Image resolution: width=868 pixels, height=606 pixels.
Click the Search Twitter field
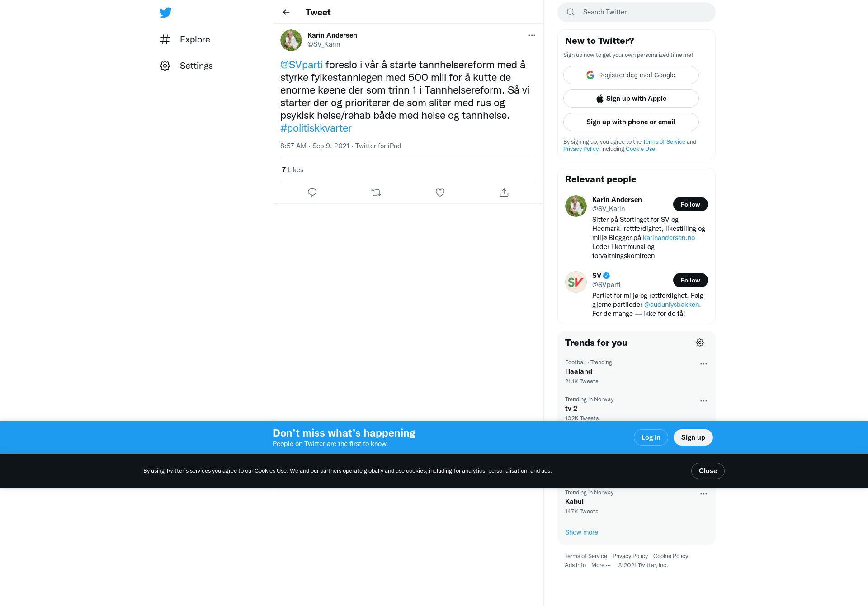point(637,12)
